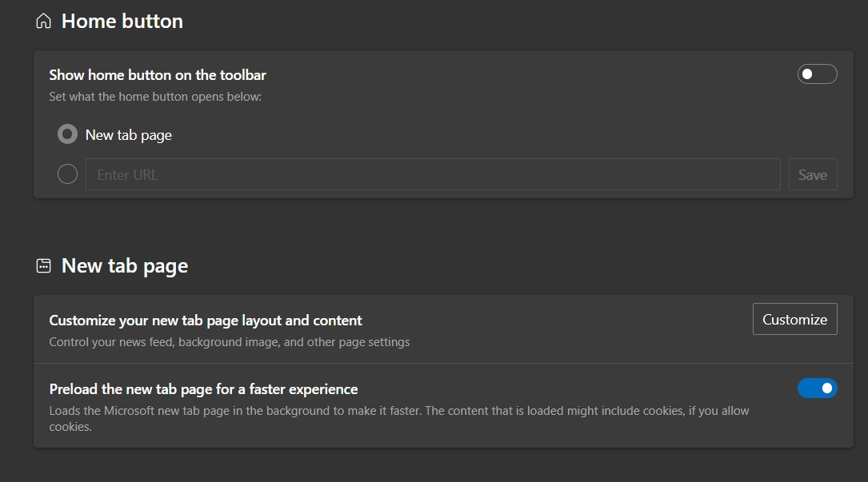This screenshot has width=868, height=482.
Task: Click the Home button section heading
Action: click(122, 21)
